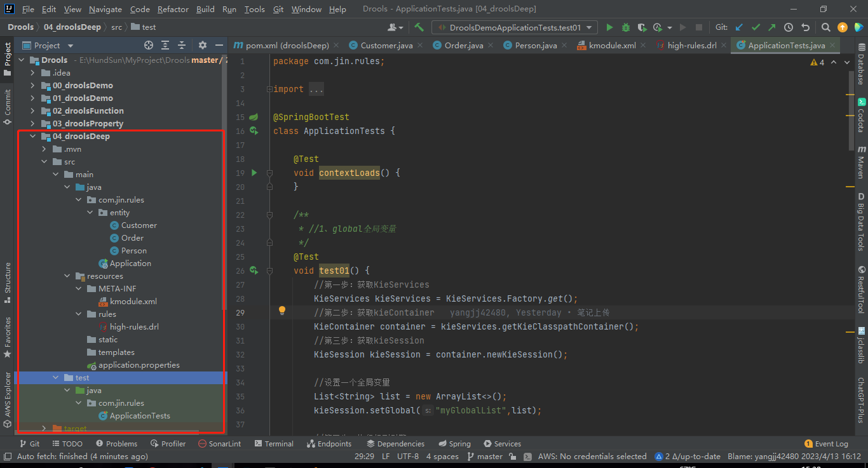This screenshot has height=468, width=868.
Task: Open the Navigate menu
Action: click(105, 10)
